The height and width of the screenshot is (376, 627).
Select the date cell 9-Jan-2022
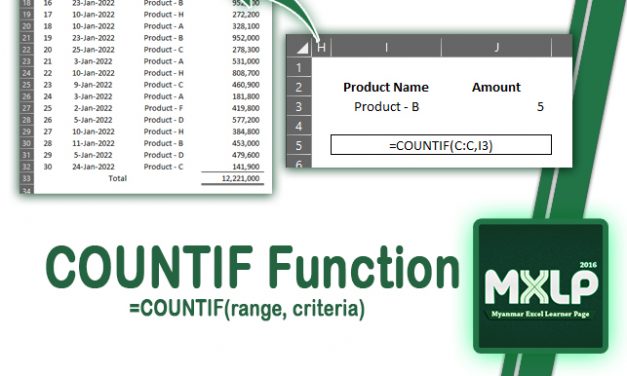(93, 85)
